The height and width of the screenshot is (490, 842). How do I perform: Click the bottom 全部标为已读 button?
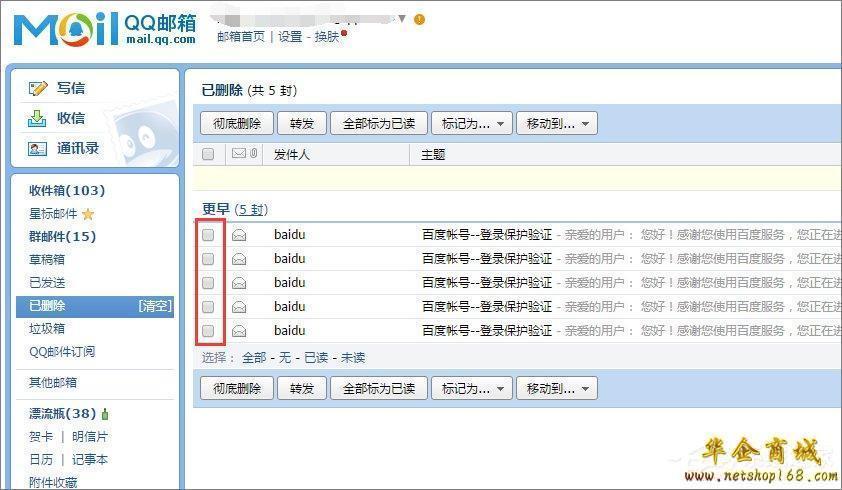pyautogui.click(x=379, y=388)
